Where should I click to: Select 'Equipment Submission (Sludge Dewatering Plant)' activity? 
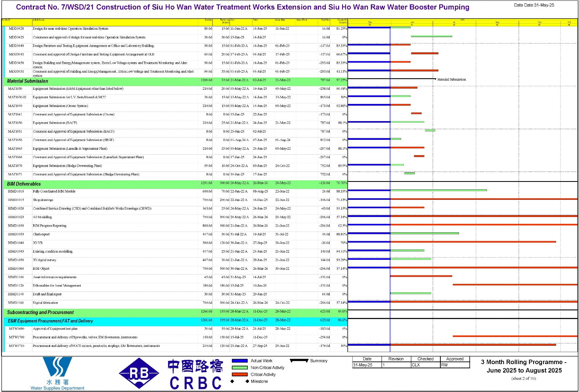point(67,166)
